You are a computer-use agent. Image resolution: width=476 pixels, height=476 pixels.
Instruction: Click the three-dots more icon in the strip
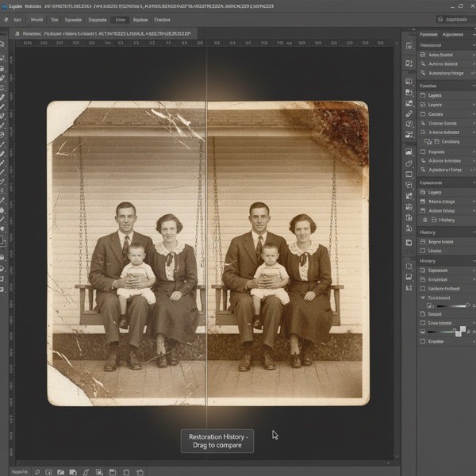(x=409, y=251)
